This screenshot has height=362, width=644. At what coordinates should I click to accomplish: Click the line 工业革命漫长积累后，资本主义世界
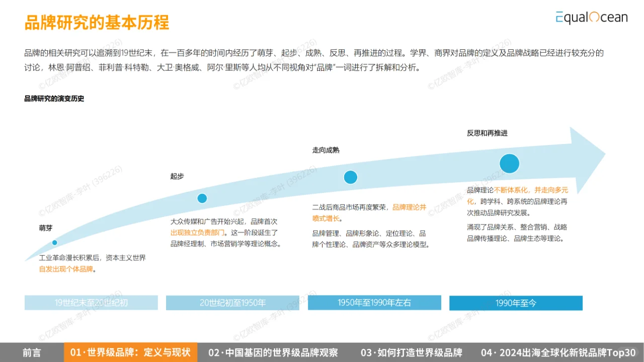(x=93, y=258)
